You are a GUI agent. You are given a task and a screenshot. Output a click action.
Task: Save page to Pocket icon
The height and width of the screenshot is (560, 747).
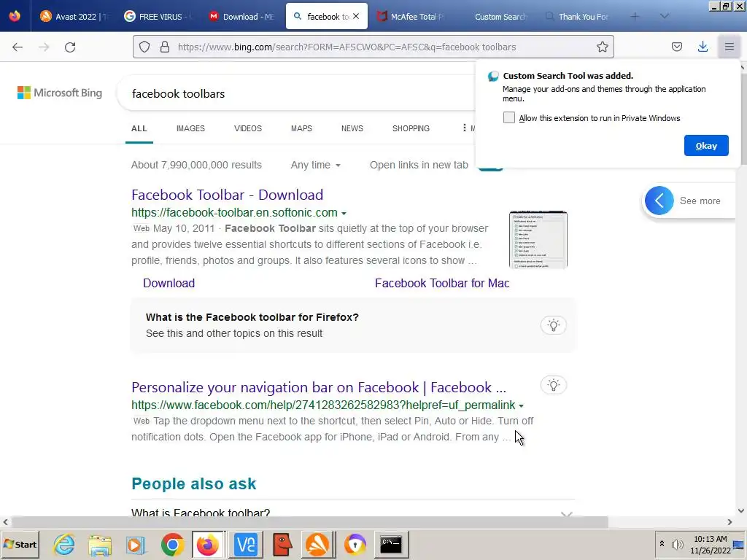[677, 47]
